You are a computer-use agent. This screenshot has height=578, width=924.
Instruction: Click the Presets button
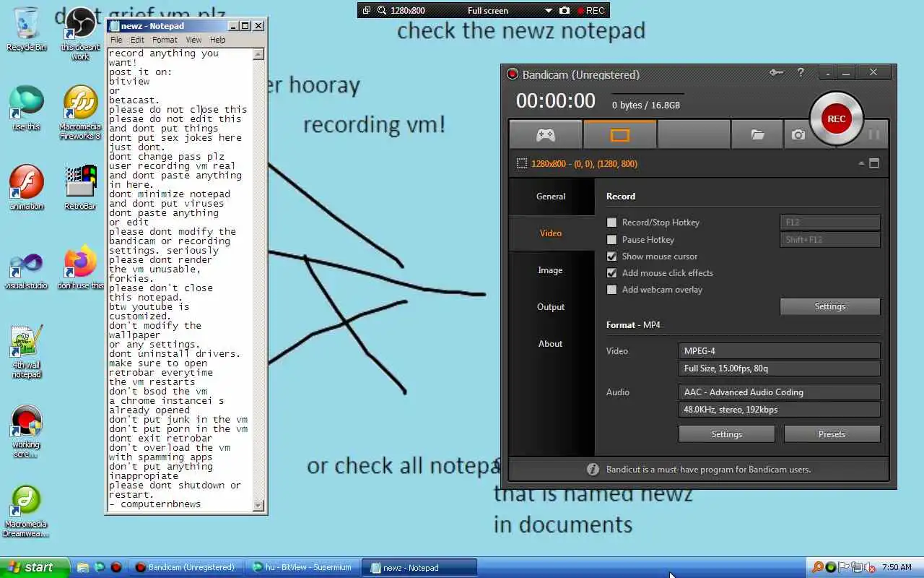832,434
